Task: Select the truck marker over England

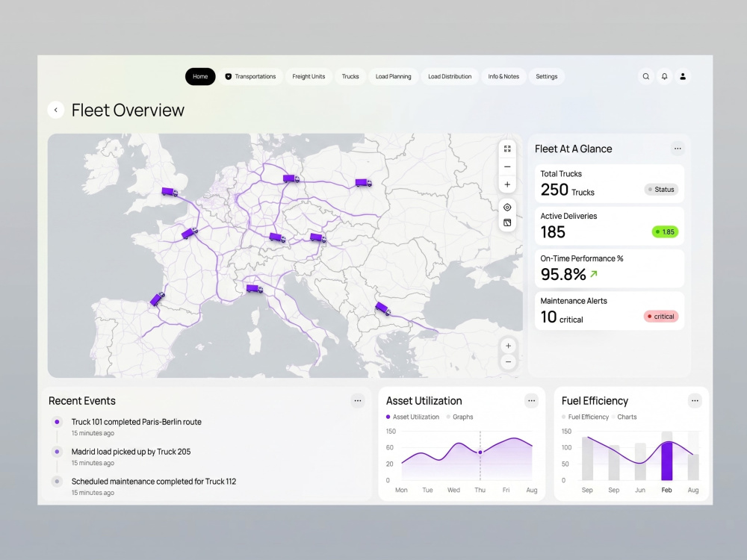Action: 170,192
